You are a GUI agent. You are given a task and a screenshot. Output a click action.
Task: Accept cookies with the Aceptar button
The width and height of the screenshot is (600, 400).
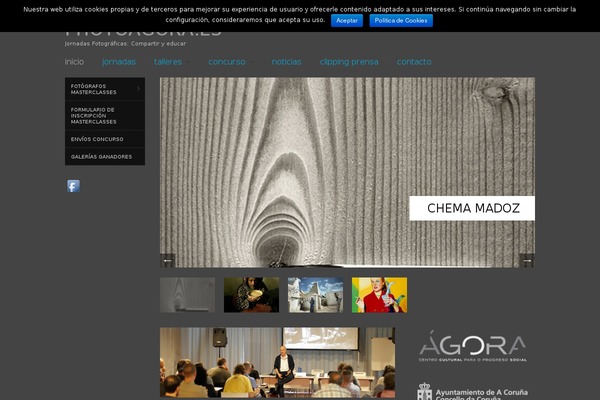point(347,21)
